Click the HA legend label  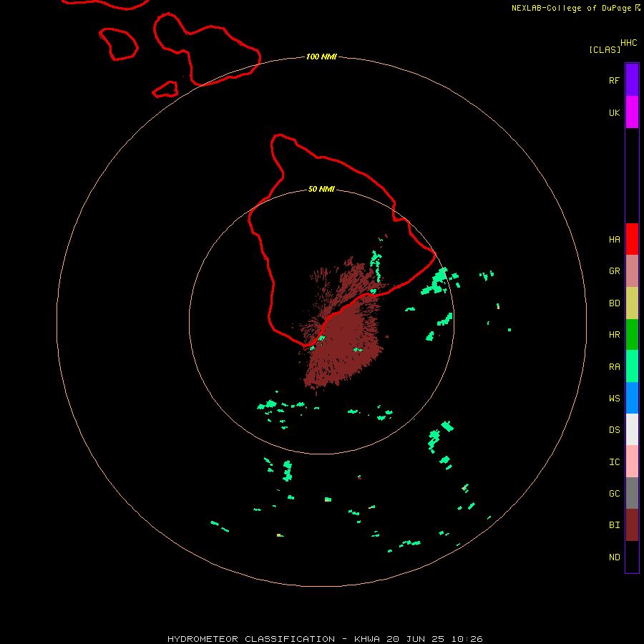tap(614, 240)
